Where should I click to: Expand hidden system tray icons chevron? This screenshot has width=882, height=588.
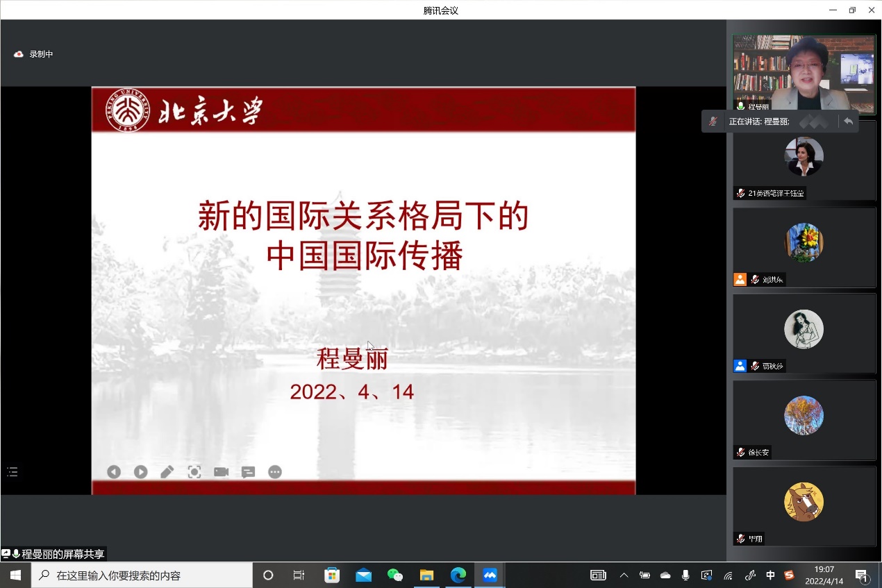(x=624, y=575)
